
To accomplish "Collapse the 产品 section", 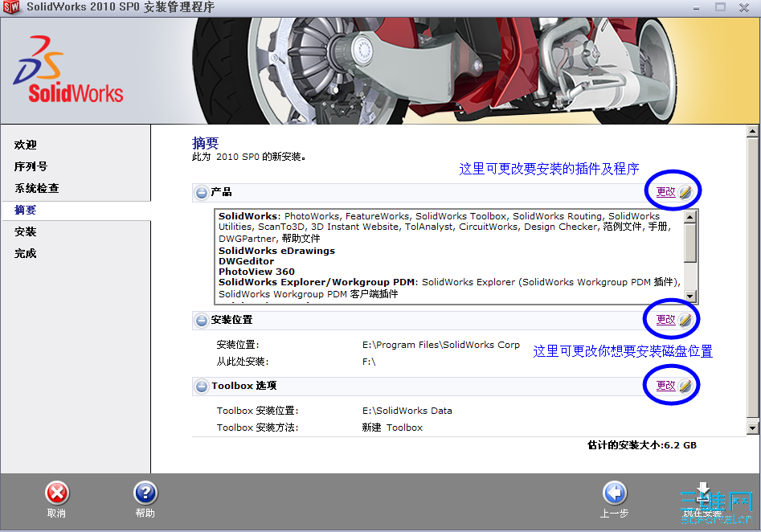I will [x=202, y=193].
